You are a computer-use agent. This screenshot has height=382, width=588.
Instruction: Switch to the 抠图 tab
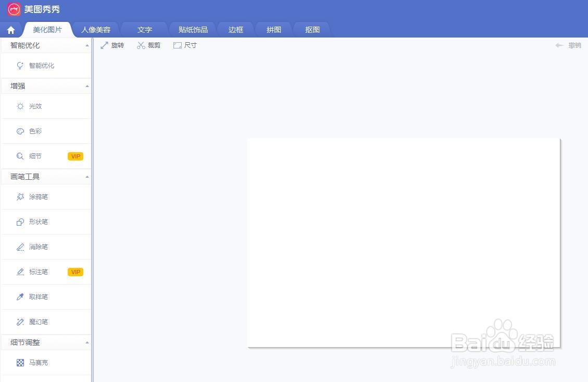[311, 30]
